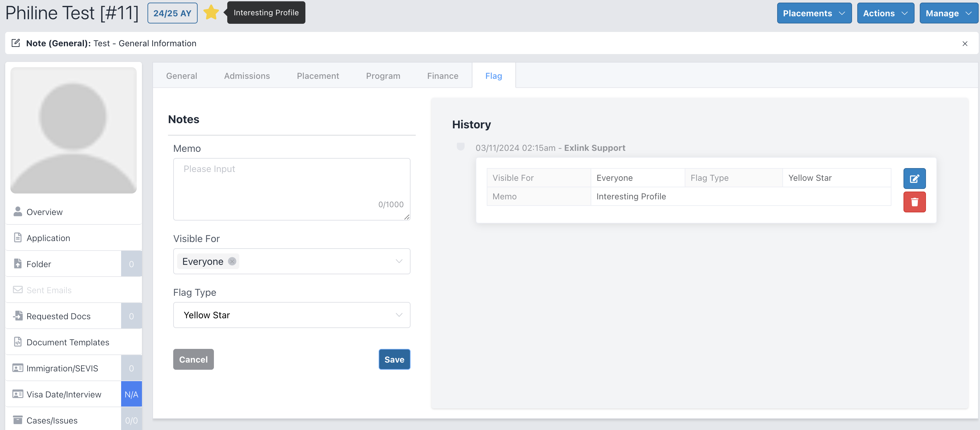The width and height of the screenshot is (980, 430).
Task: Click the Cases/Issues archive box icon
Action: (18, 420)
